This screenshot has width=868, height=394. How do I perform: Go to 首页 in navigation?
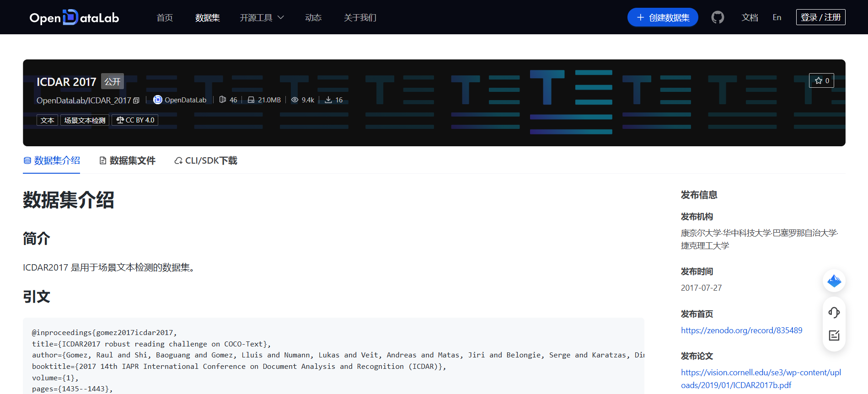pyautogui.click(x=165, y=17)
